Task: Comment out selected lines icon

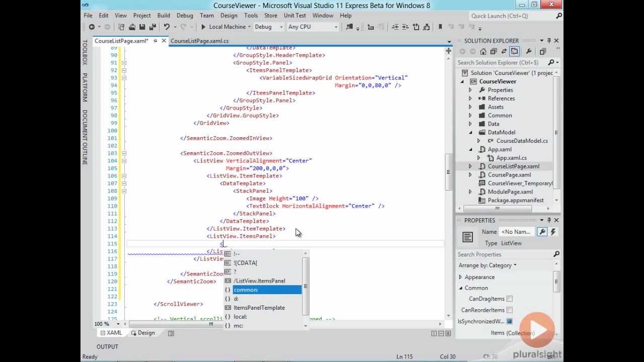Action: pos(417,27)
